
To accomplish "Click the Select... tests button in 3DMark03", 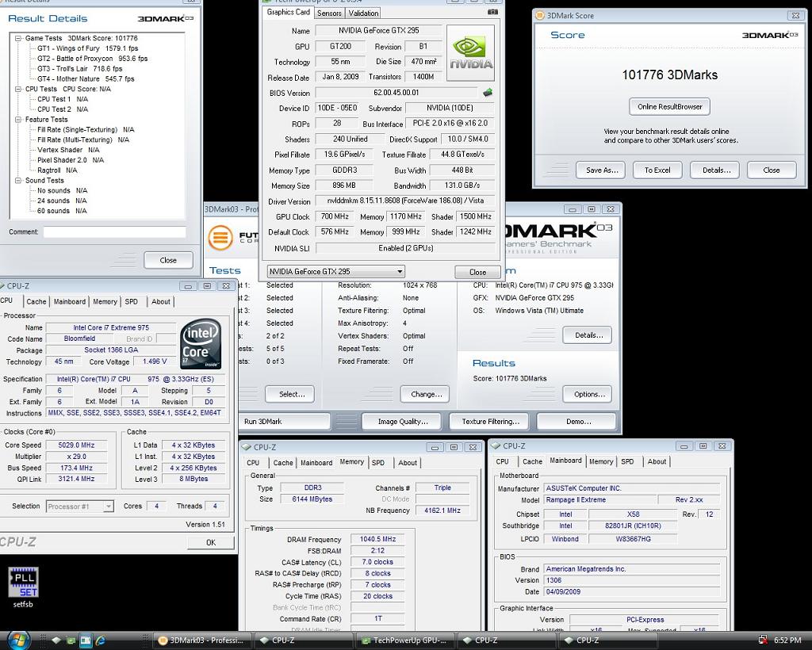I will point(290,394).
